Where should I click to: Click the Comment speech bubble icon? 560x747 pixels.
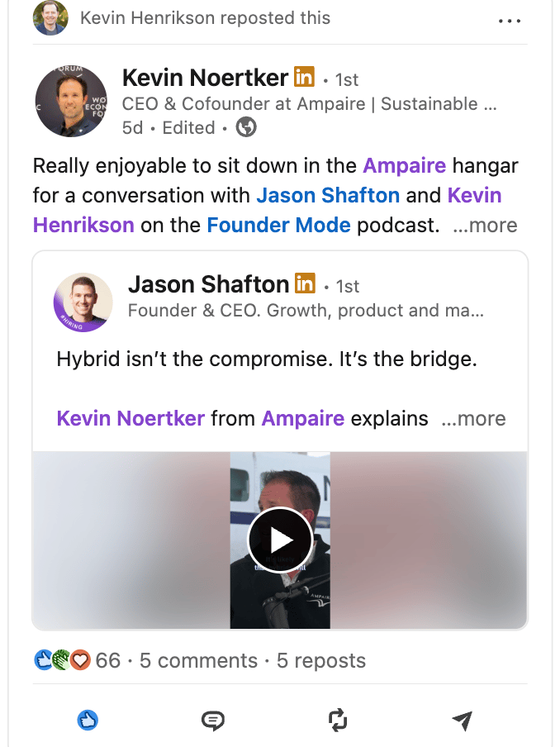(x=212, y=721)
